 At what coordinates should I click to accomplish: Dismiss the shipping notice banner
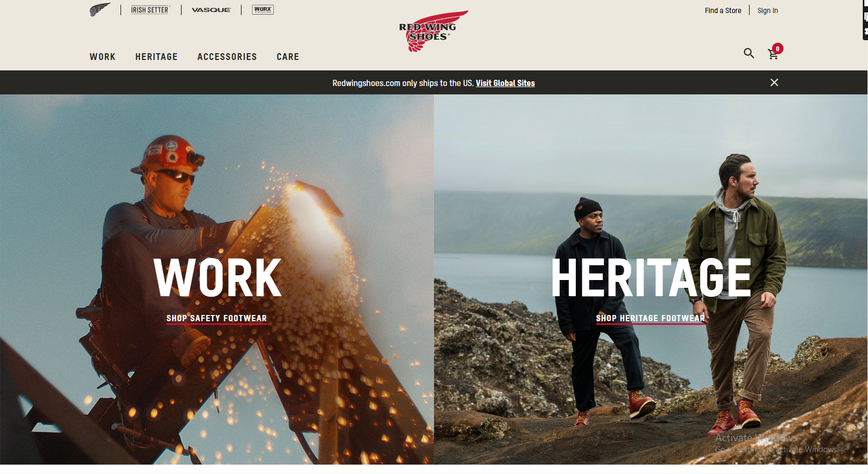point(774,82)
